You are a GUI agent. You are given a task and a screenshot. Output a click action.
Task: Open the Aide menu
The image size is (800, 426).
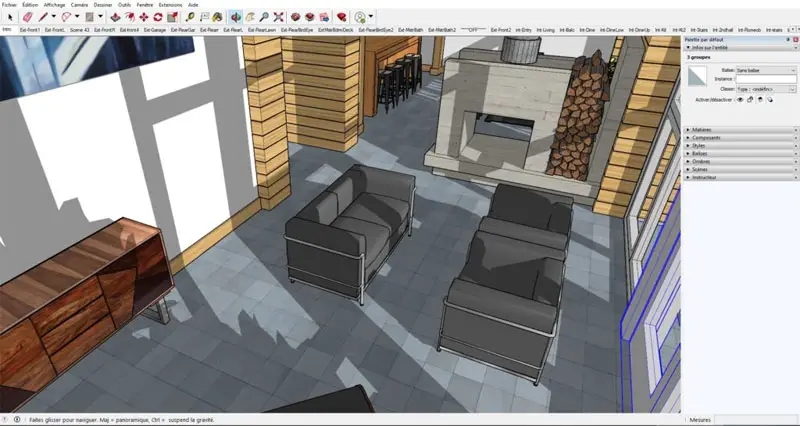point(193,5)
